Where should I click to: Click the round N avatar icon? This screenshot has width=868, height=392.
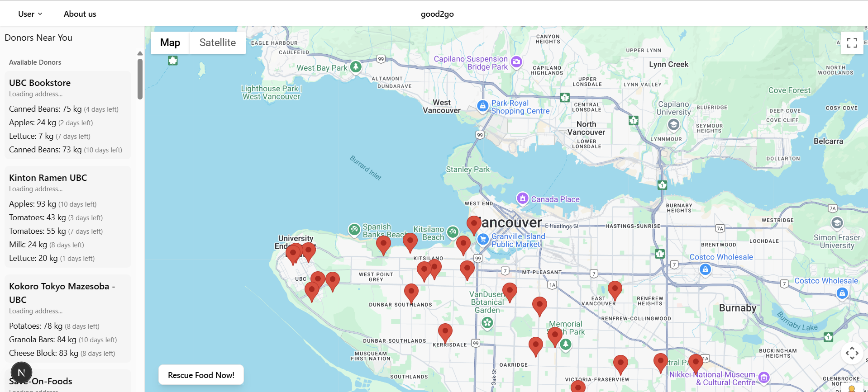point(21,373)
